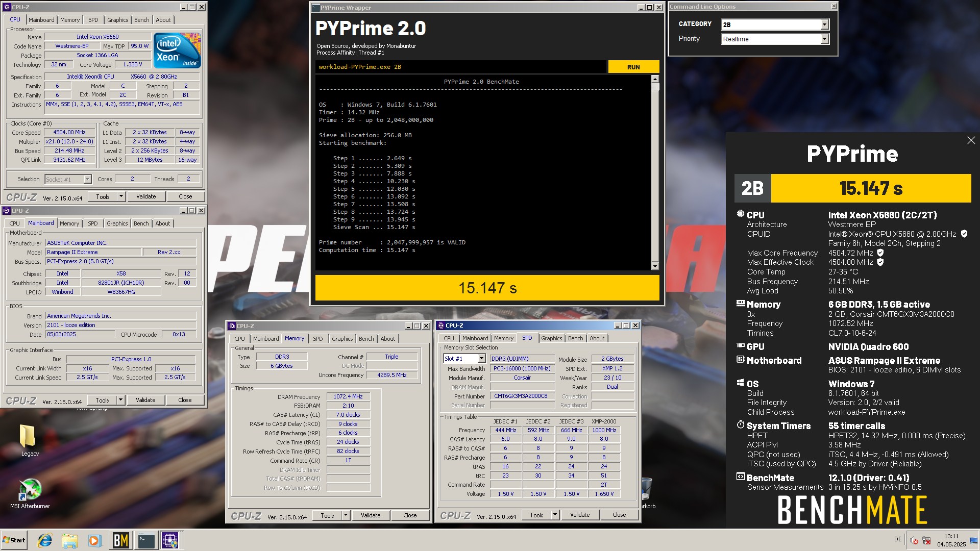Click DRAM Frequency value 1072.4 MHz
This screenshot has height=551, width=980.
tap(348, 396)
